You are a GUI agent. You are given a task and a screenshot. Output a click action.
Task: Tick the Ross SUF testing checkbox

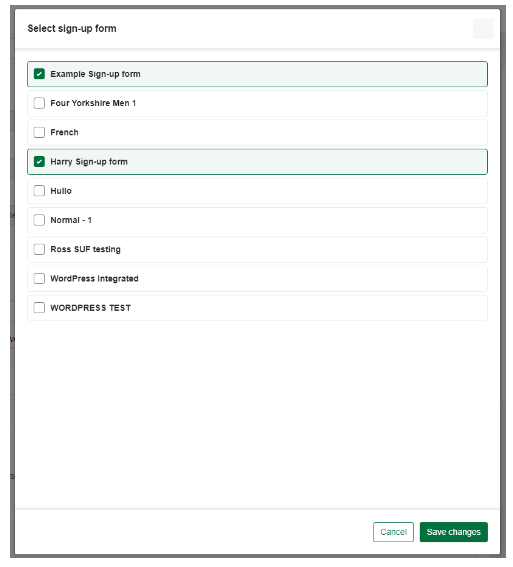tap(39, 250)
